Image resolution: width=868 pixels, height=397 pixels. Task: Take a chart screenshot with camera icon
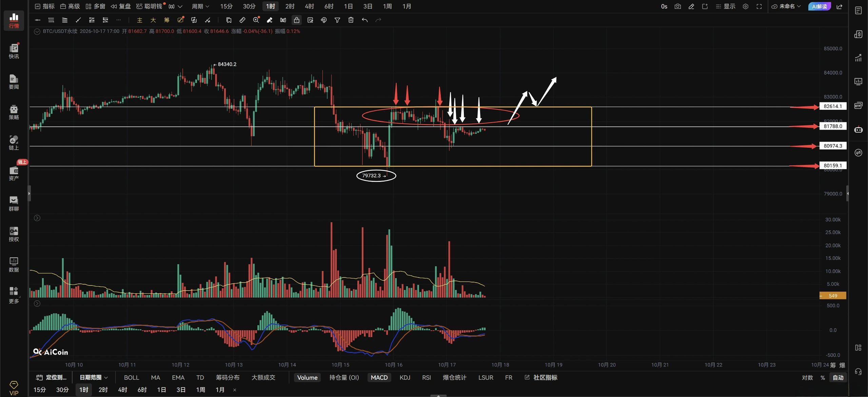click(x=677, y=6)
